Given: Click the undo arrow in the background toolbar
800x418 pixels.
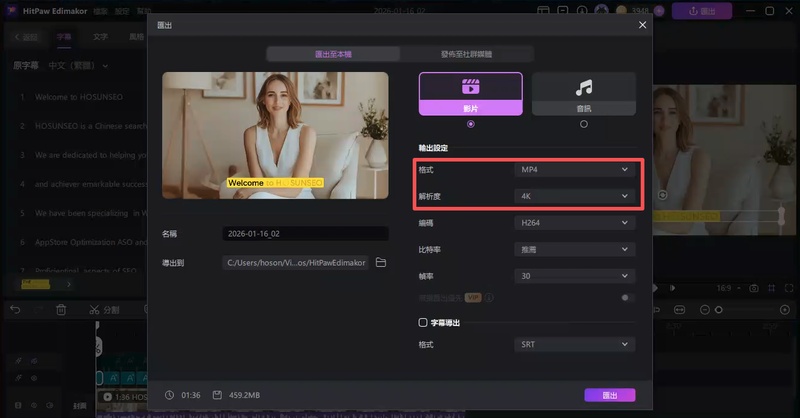Looking at the screenshot, I should [15, 309].
